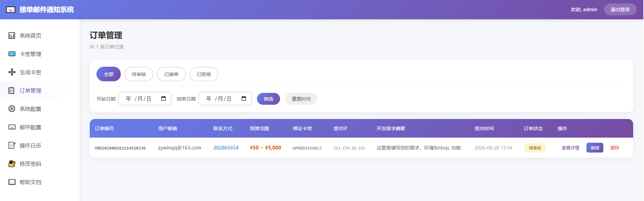
Task: Click 开发需求摘要 column header
Action: tap(391, 128)
